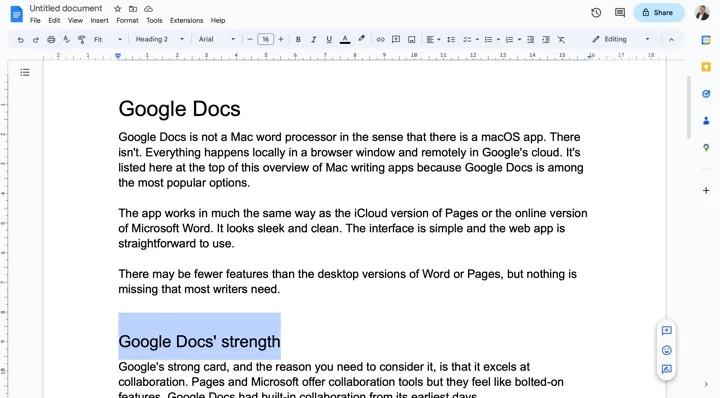The width and height of the screenshot is (720, 398).
Task: Insert an image from toolbar
Action: point(411,39)
